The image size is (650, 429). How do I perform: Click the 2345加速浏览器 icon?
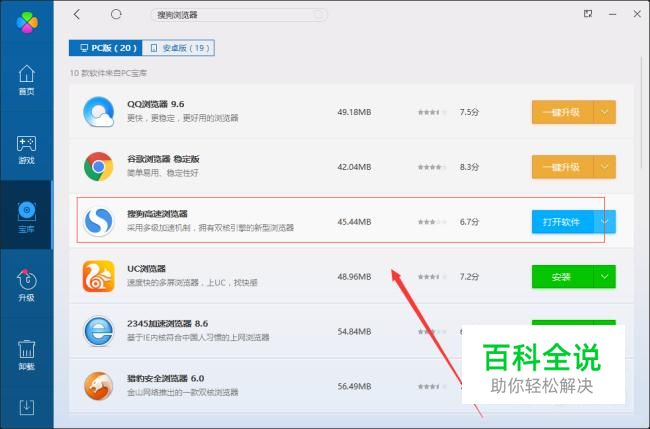99,331
